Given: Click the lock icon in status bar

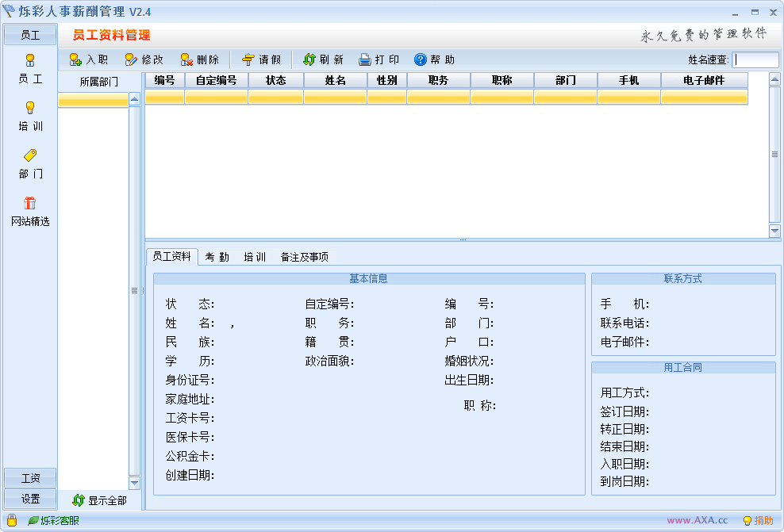Looking at the screenshot, I should [x=12, y=521].
